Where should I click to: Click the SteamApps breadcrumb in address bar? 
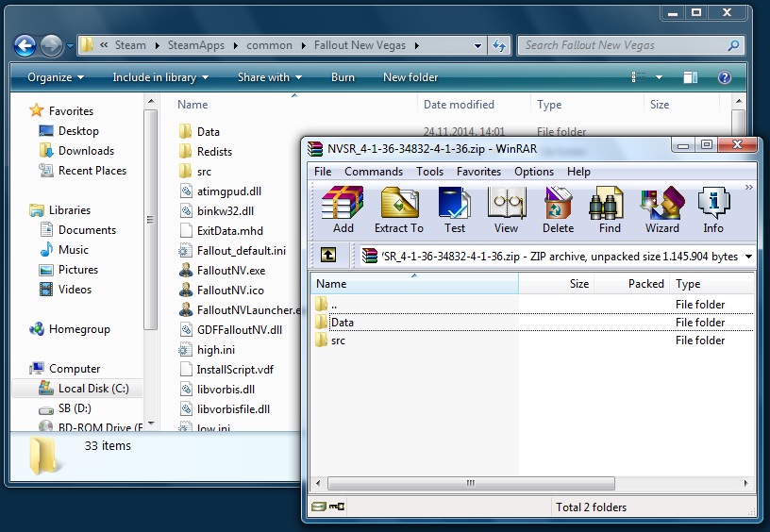[x=196, y=45]
